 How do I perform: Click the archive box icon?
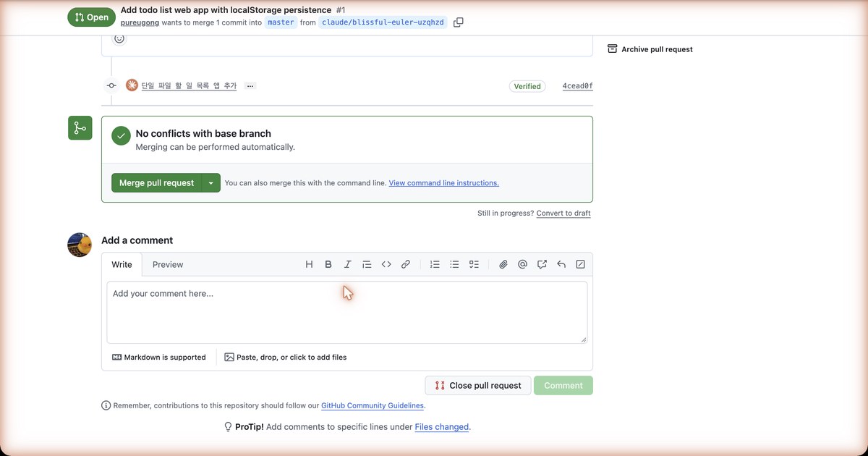[612, 49]
